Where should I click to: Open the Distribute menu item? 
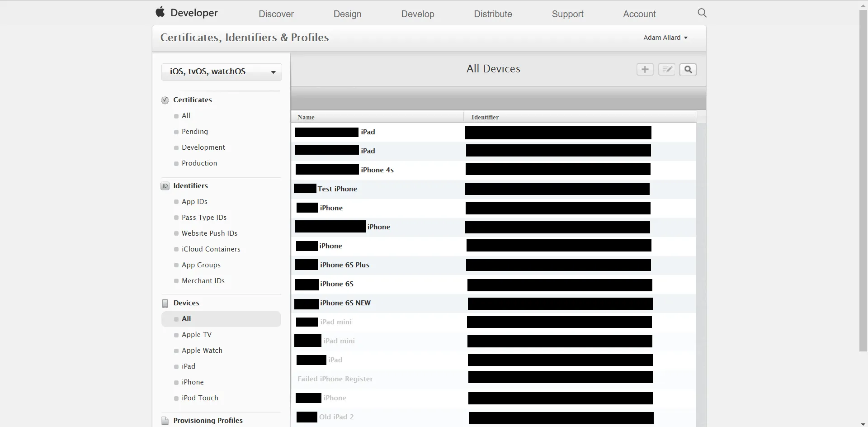pyautogui.click(x=493, y=14)
